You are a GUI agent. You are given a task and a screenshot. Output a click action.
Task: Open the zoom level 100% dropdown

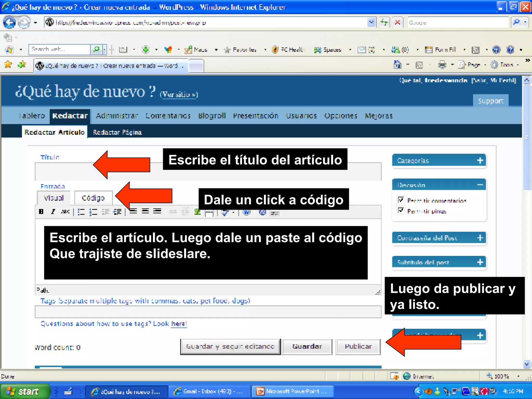pos(518,376)
